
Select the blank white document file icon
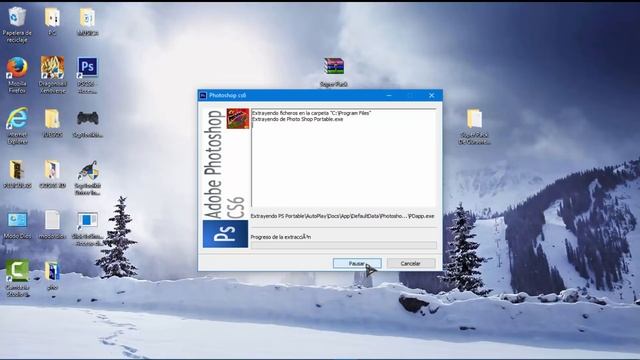click(x=52, y=224)
